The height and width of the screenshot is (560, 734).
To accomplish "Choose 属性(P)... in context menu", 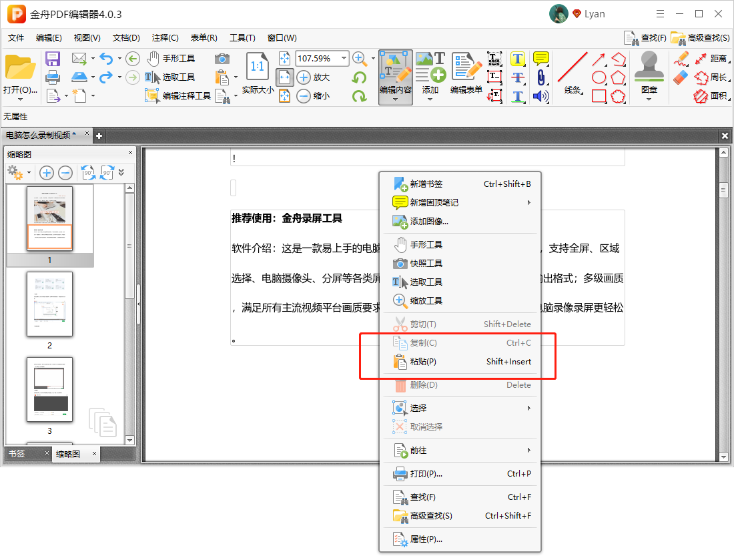I will coord(462,539).
